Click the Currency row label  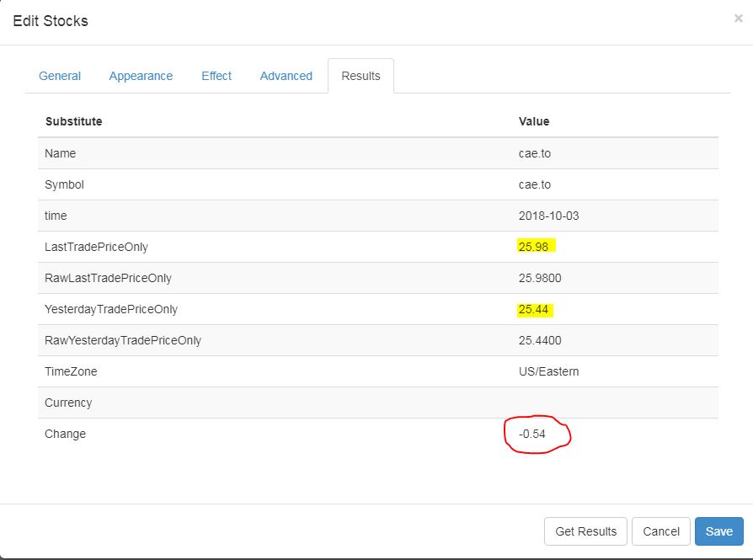pos(68,403)
